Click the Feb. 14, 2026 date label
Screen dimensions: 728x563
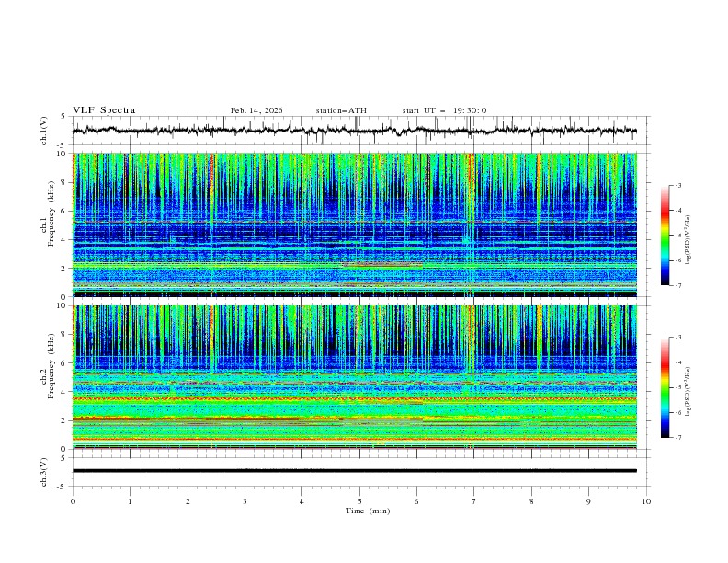coord(256,110)
